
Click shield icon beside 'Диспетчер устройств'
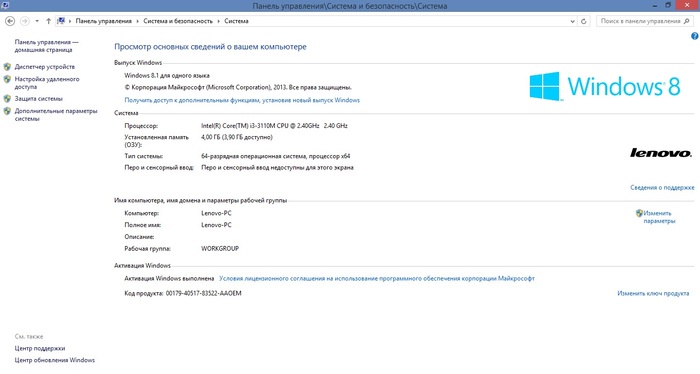[x=7, y=67]
